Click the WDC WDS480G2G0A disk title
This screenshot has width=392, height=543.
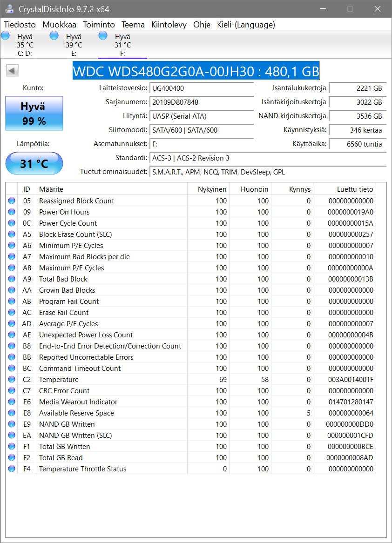pos(196,71)
